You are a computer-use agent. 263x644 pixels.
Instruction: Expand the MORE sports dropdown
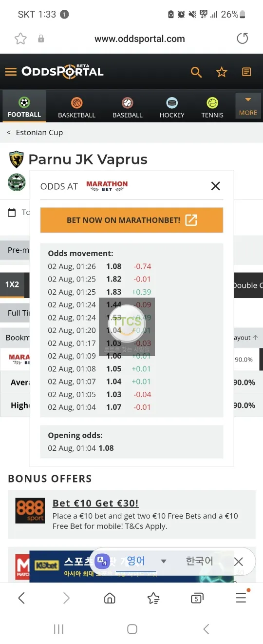pyautogui.click(x=248, y=106)
